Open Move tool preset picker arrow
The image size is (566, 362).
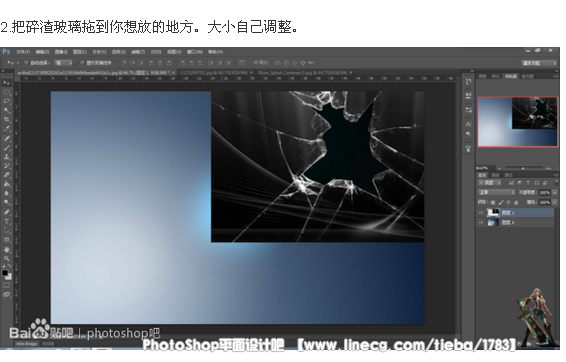click(x=18, y=63)
